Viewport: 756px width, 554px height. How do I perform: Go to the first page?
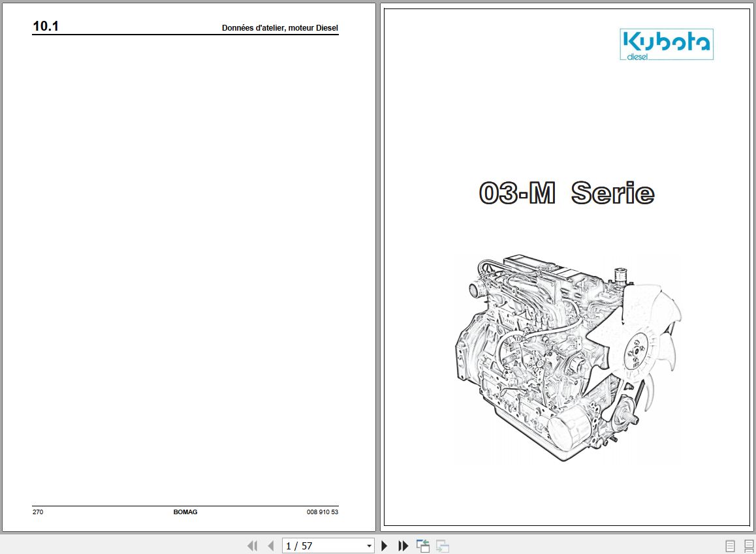coord(252,546)
